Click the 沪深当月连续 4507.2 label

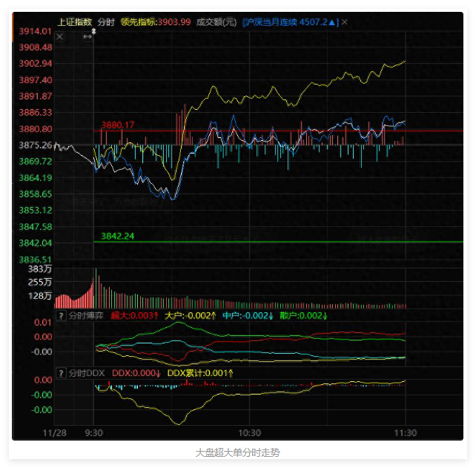tap(289, 22)
